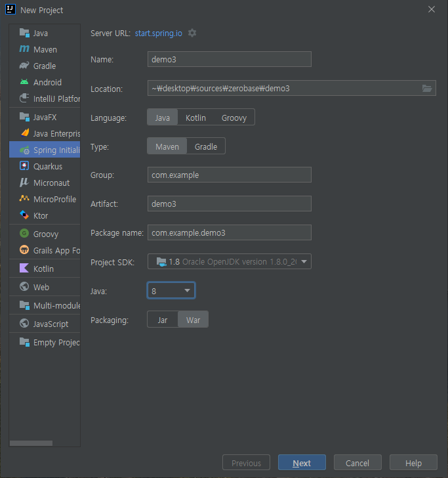
Task: Choose the MicroProfile icon
Action: coord(24,199)
